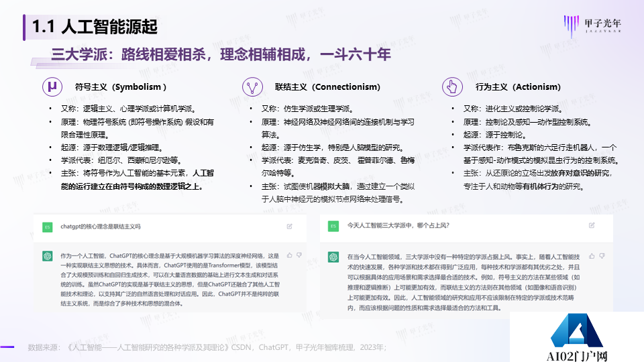
Task: Click the ChatGPT logo beside the right answer
Action: [x=333, y=257]
